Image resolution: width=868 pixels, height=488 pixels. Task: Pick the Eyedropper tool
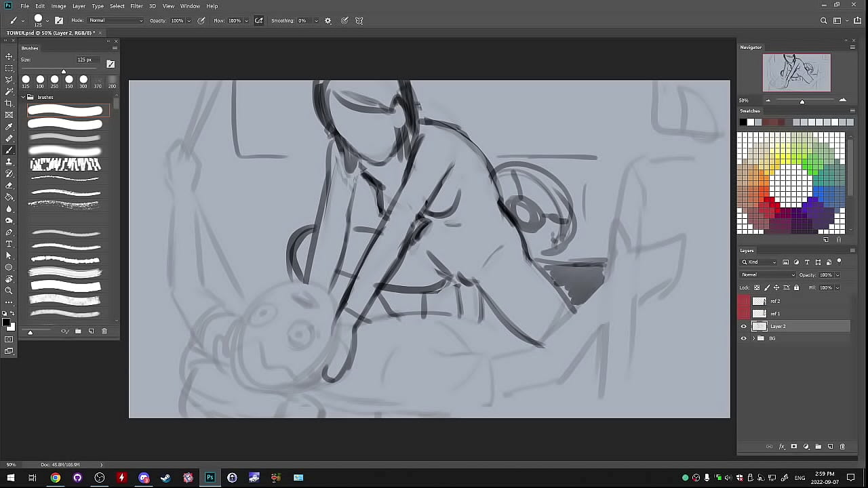click(x=9, y=127)
